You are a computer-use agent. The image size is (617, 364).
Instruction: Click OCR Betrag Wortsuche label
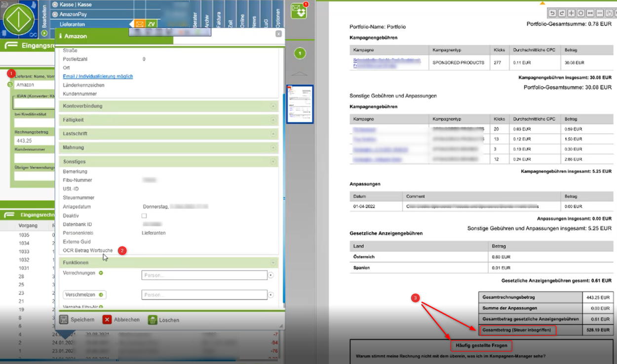[88, 251]
